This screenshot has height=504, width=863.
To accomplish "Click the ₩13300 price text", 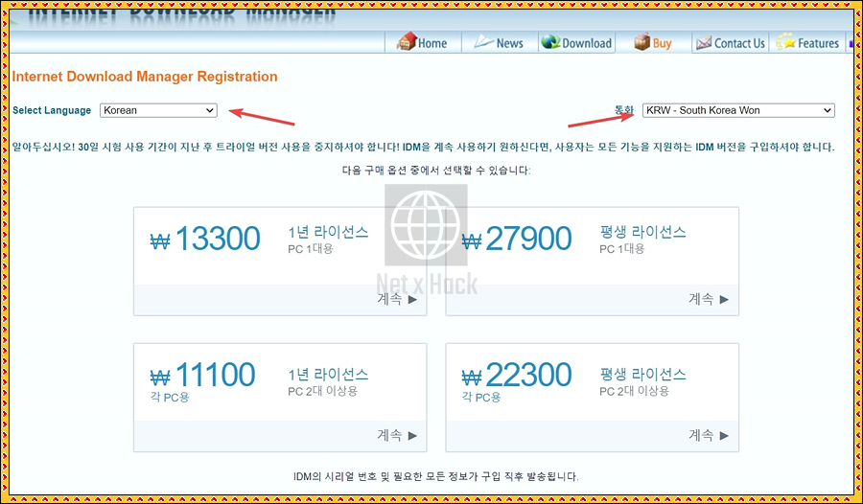I will (x=205, y=239).
